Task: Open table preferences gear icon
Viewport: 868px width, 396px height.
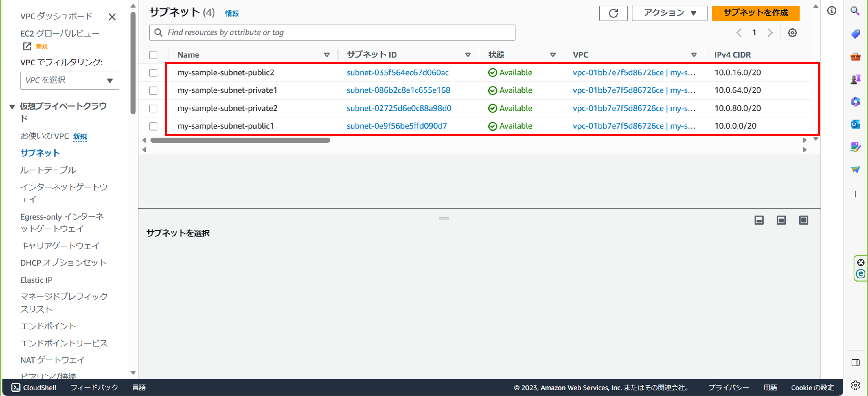Action: pyautogui.click(x=792, y=33)
